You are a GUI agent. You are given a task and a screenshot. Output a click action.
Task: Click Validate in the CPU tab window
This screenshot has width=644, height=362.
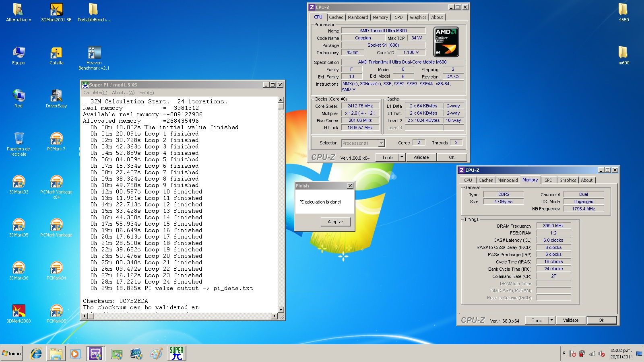(x=421, y=157)
